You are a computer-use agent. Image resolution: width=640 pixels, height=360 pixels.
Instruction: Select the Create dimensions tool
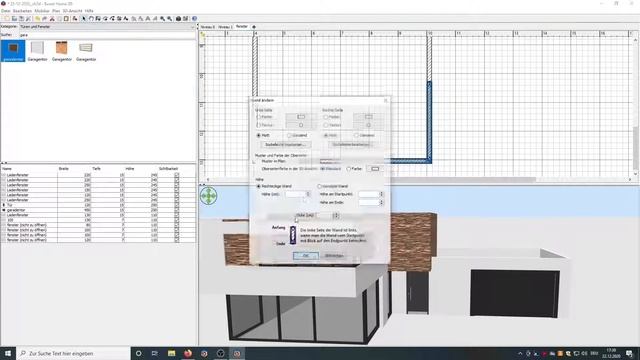[119, 18]
